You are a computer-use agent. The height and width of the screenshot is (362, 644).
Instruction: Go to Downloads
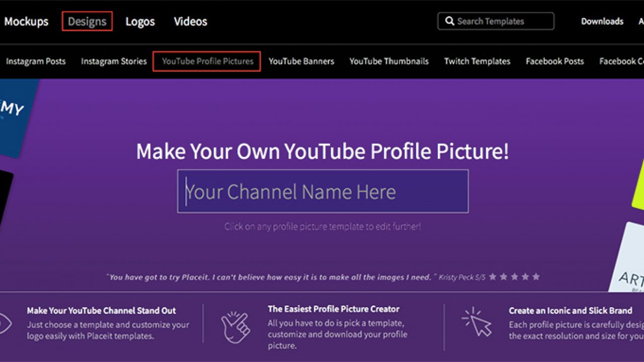click(x=602, y=21)
